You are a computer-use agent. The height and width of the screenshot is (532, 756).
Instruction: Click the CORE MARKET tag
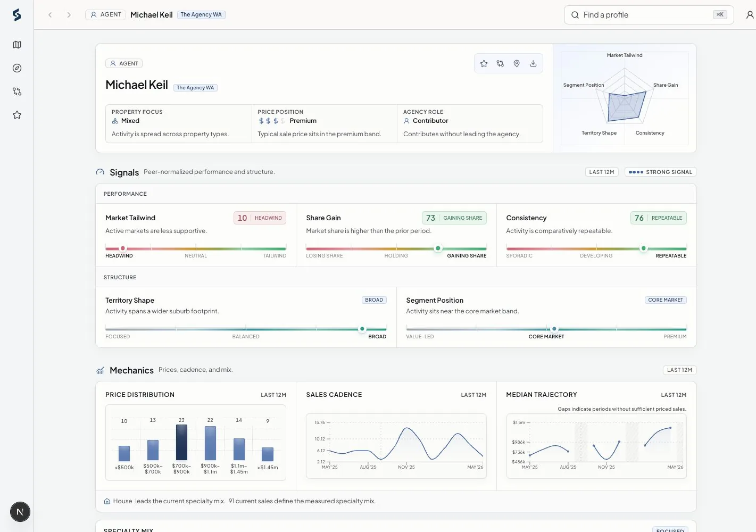pos(666,300)
